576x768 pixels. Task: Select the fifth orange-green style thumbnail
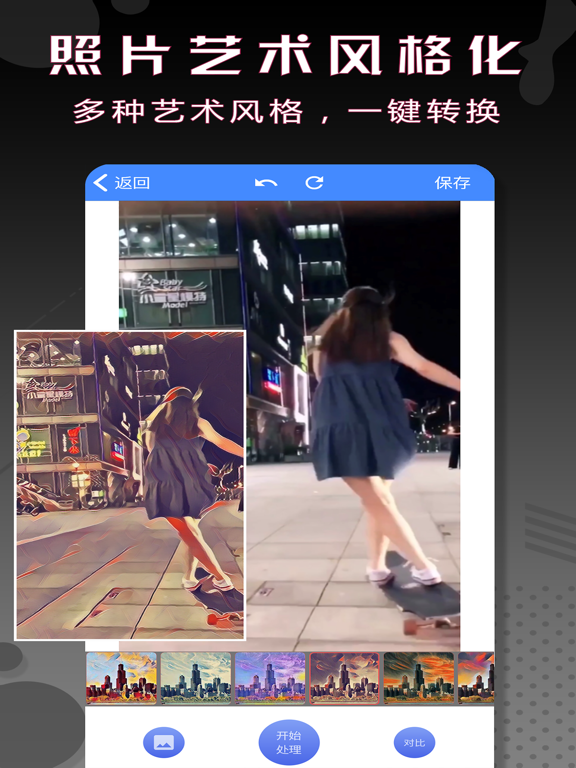tap(419, 678)
